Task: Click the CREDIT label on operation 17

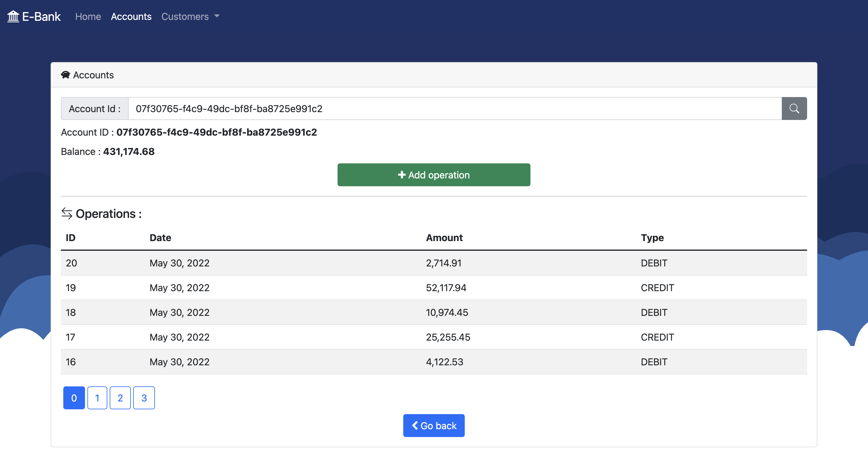Action: 657,337
